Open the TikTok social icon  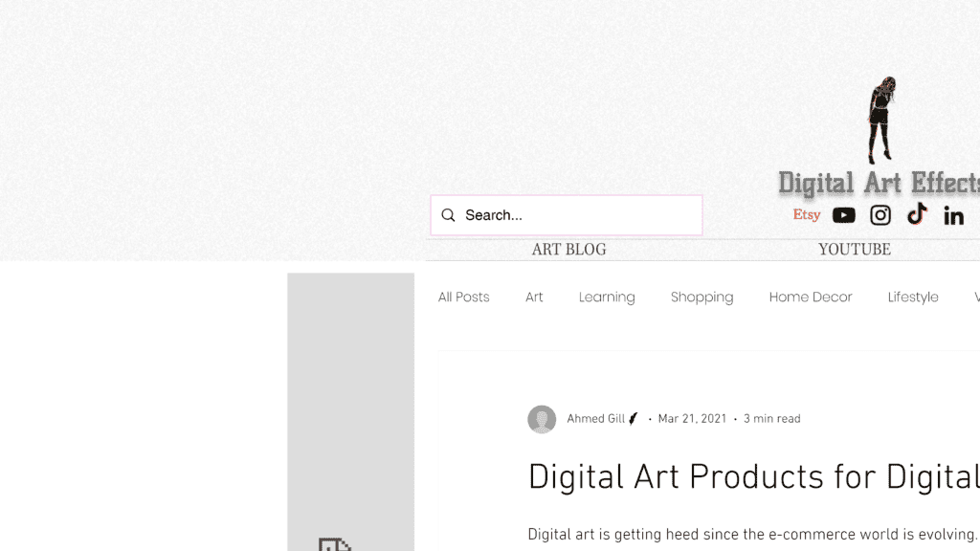[917, 213]
